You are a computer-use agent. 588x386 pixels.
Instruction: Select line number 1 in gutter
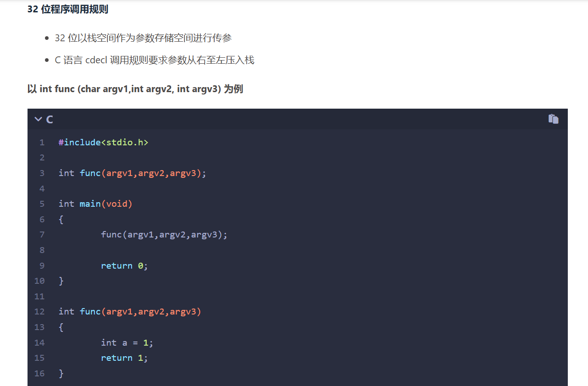click(42, 142)
